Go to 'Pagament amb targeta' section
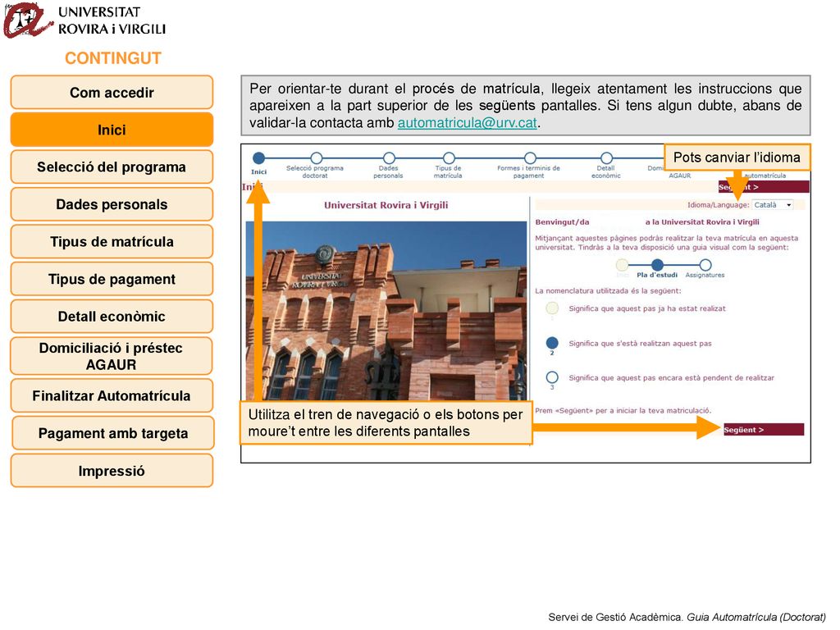840x630 pixels. click(113, 433)
